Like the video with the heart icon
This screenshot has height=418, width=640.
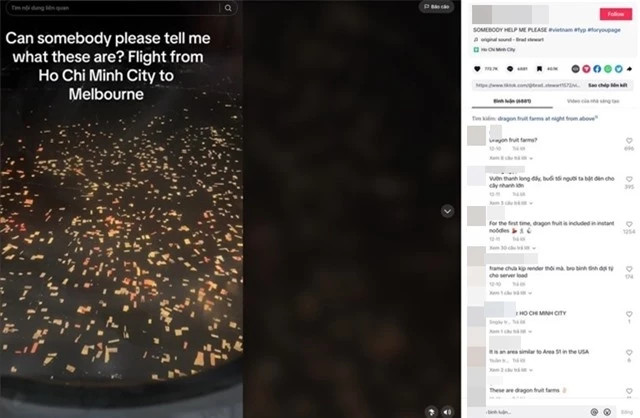477,69
